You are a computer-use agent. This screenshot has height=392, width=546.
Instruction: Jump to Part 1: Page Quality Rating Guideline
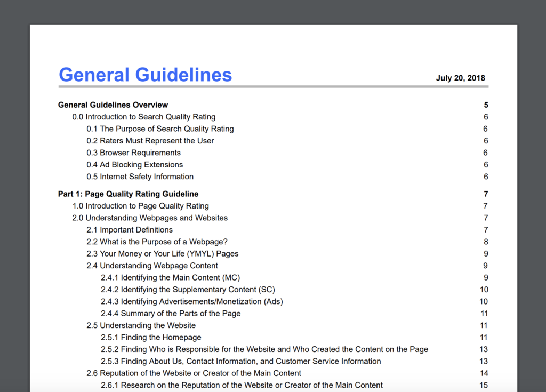pyautogui.click(x=128, y=194)
